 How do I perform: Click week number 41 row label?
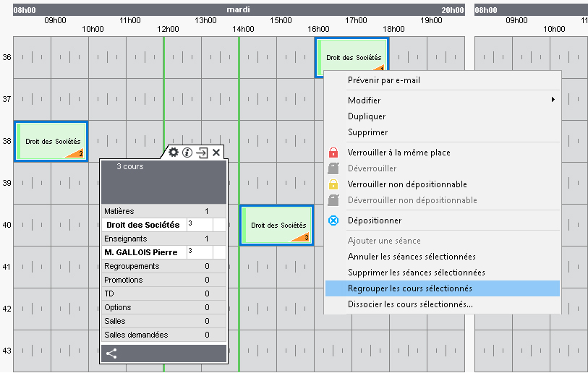(x=7, y=267)
